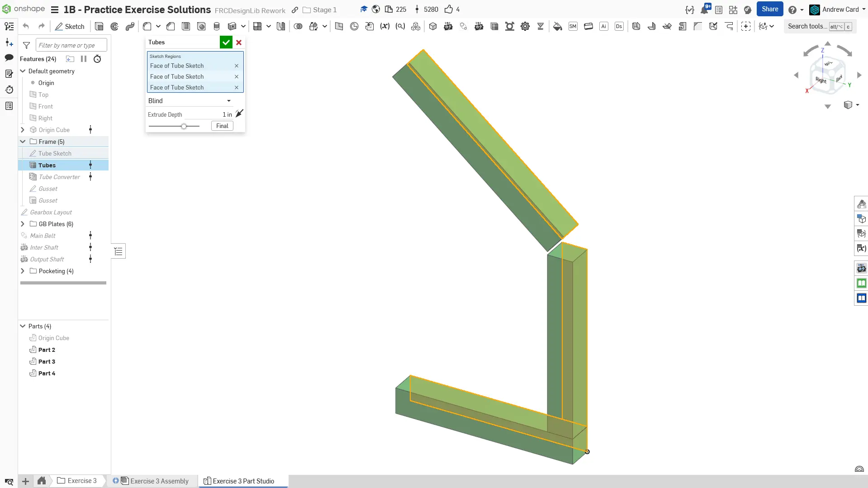Select the Extrude tool in toolbar
The image size is (868, 488).
pyautogui.click(x=99, y=26)
